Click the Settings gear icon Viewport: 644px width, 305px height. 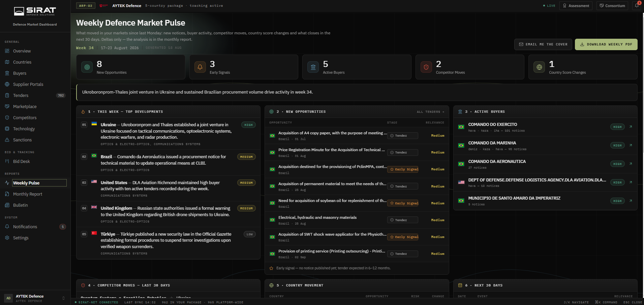[x=7, y=238]
